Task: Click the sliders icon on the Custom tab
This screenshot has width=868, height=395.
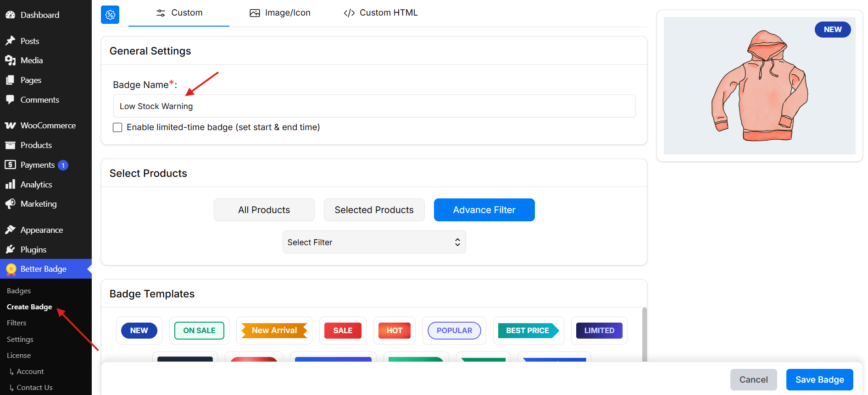Action: coord(161,13)
